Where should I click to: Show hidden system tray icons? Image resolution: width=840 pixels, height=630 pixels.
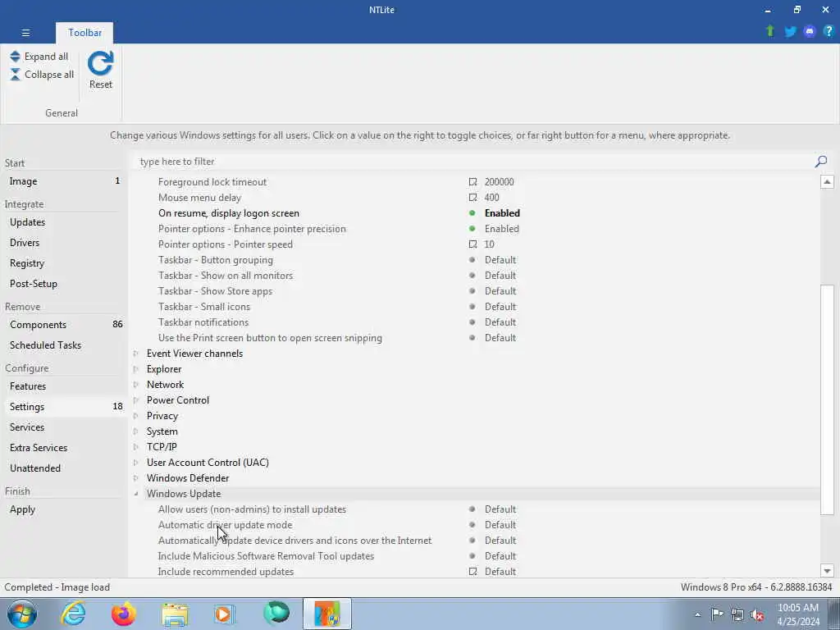(x=697, y=615)
